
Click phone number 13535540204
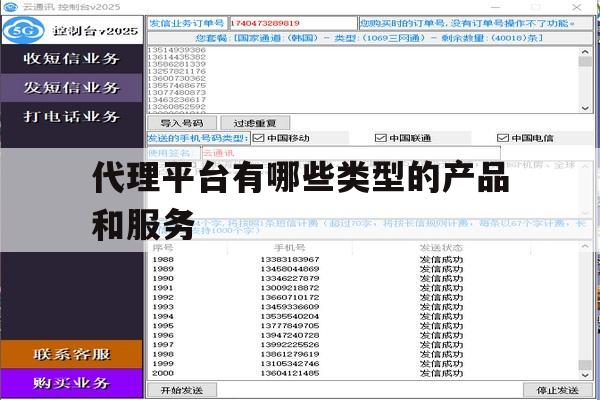290,317
